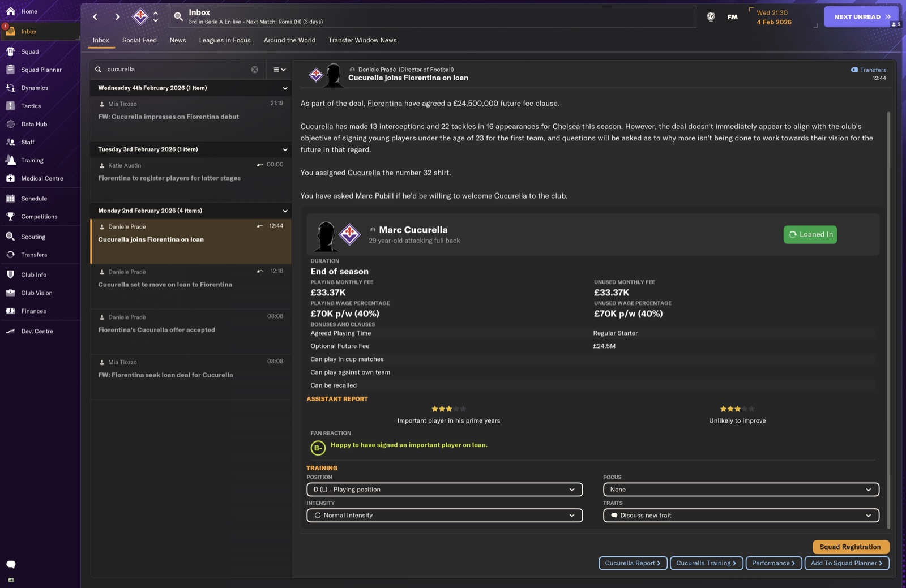Screen dimensions: 906x588
Task: Open the Finances icon
Action: coord(10,311)
